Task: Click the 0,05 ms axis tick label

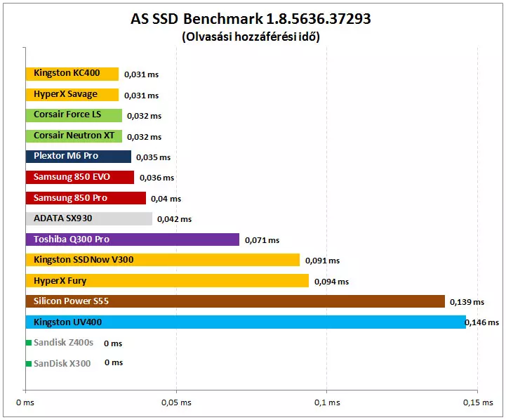Action: coord(176,402)
